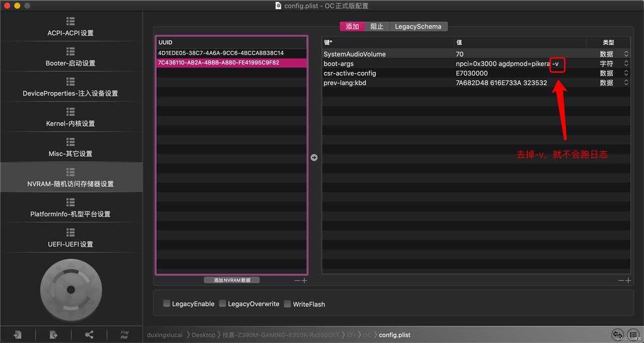
Task: Enable the WriteFlash checkbox
Action: click(287, 304)
